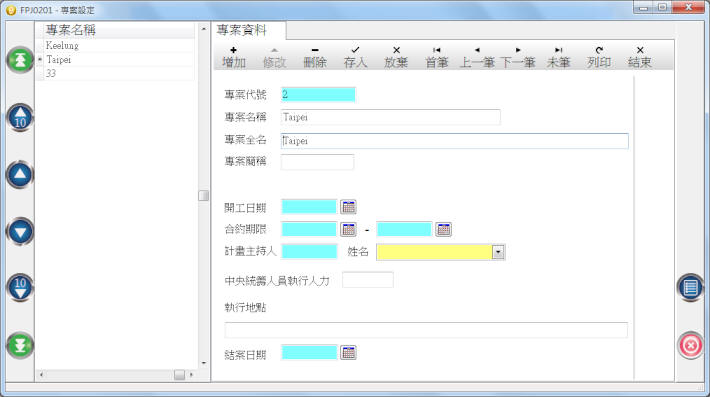The image size is (710, 397).
Task: Go to first record with 首筆
Action: click(x=437, y=57)
